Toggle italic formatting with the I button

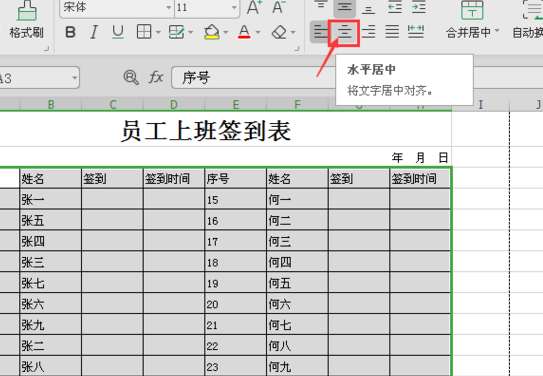point(94,33)
